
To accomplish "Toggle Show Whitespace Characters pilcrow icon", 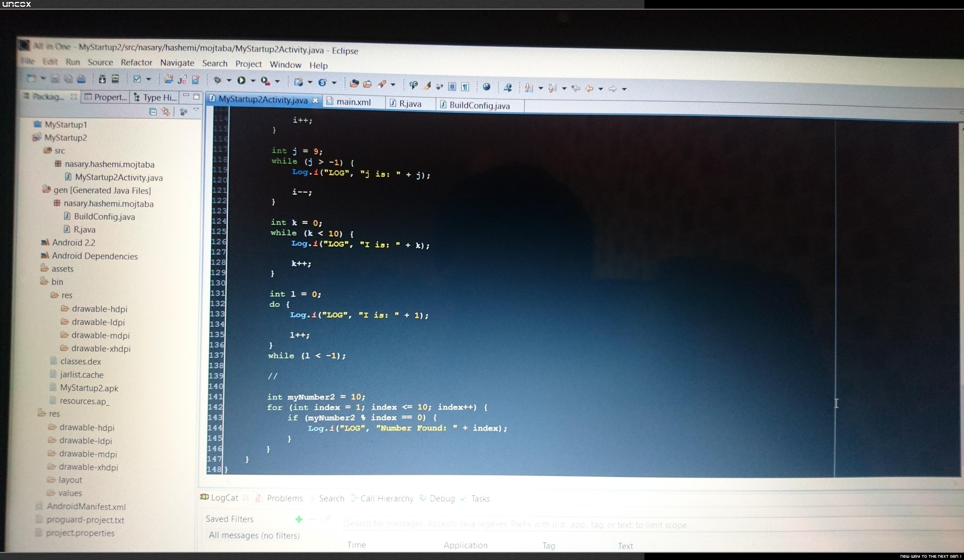I will [465, 86].
